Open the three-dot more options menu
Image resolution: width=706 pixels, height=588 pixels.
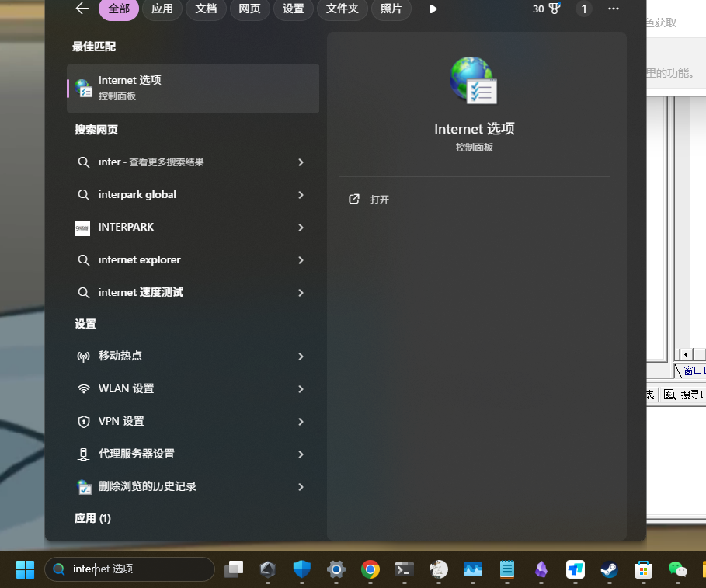click(x=614, y=9)
